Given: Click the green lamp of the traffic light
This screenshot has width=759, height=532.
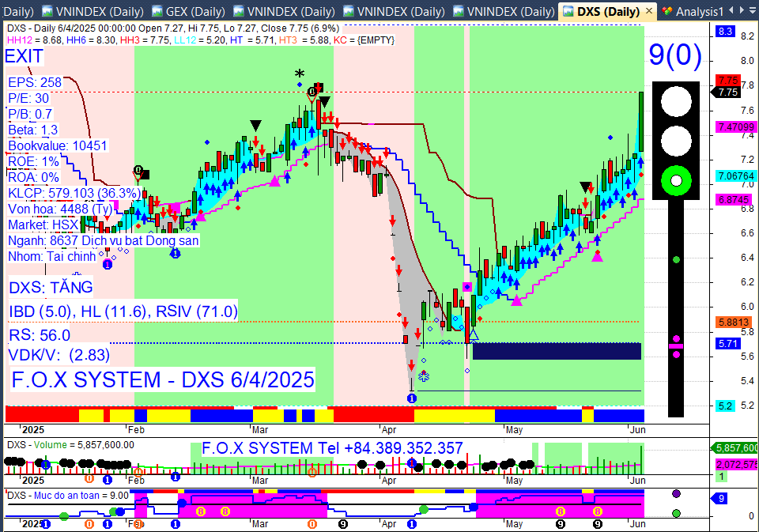Looking at the screenshot, I should coord(676,181).
